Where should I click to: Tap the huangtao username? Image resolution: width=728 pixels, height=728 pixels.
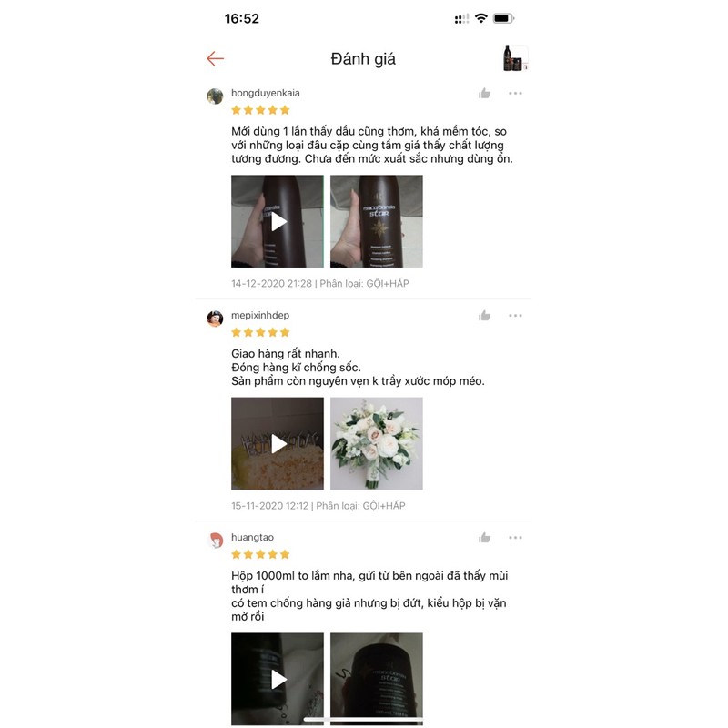(253, 537)
